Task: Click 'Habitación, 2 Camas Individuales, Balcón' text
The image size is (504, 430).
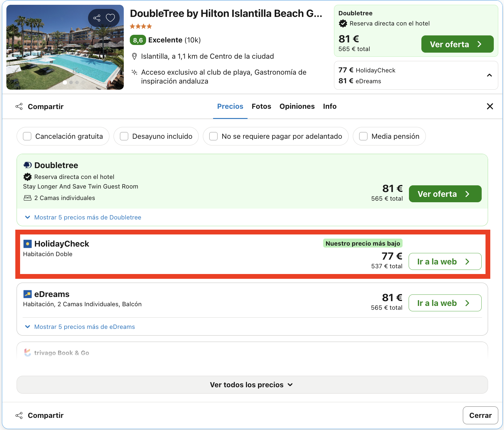Action: point(82,304)
